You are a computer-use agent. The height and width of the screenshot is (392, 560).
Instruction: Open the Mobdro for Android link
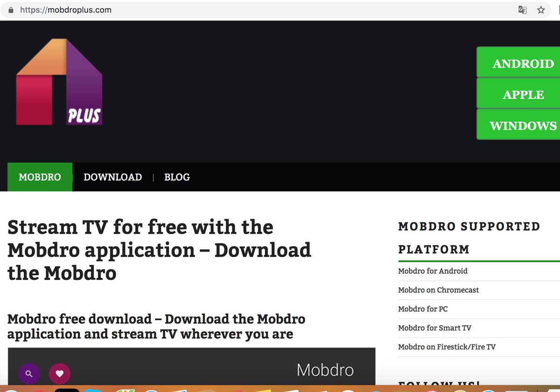(x=433, y=271)
